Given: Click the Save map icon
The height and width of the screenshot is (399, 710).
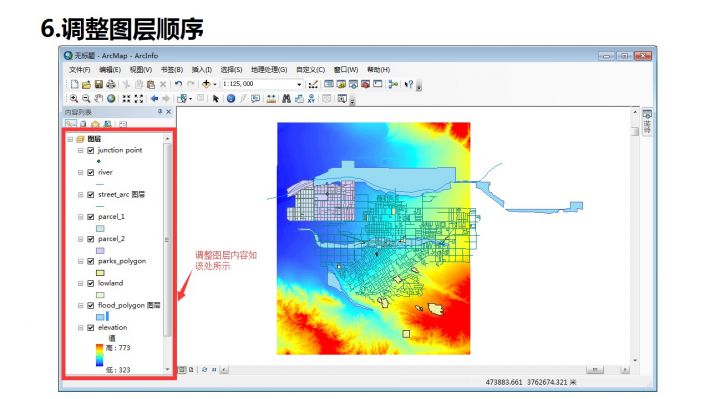Looking at the screenshot, I should pos(99,84).
